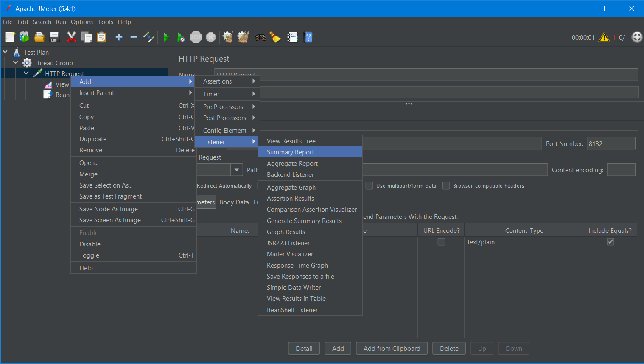Click the Collapse All minus icon
This screenshot has height=364, width=644.
134,37
